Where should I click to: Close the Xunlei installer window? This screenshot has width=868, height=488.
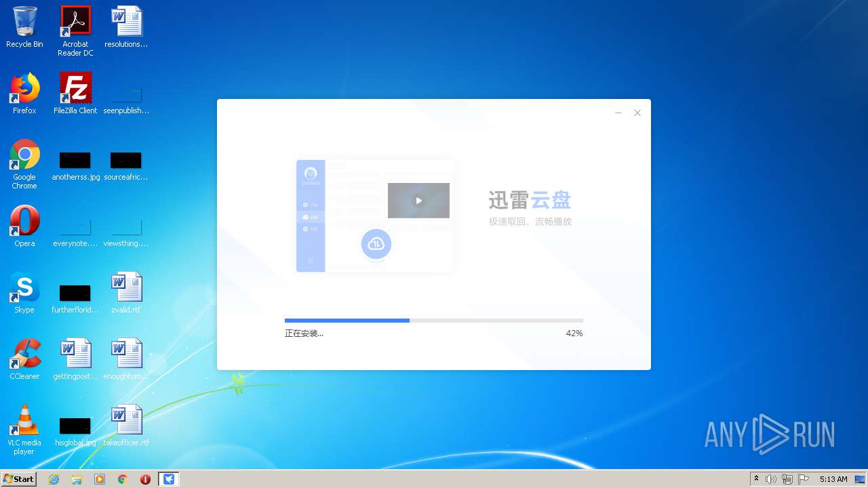[x=637, y=113]
